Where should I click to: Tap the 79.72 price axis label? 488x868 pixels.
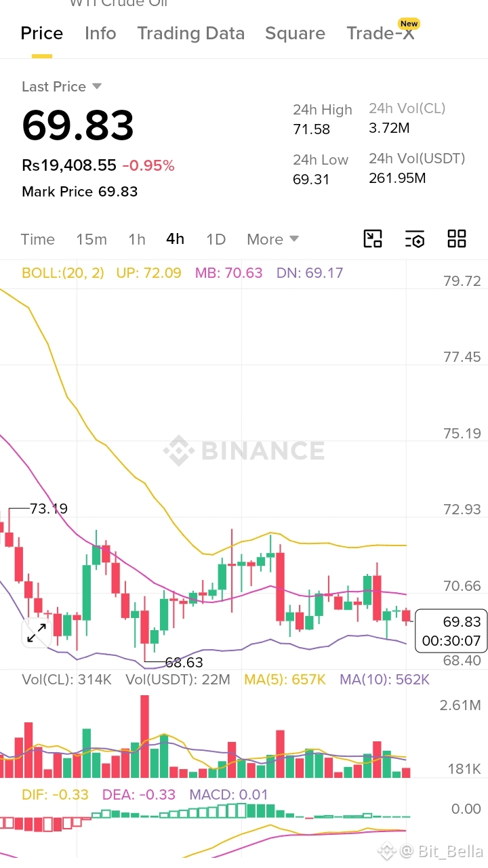pos(462,281)
